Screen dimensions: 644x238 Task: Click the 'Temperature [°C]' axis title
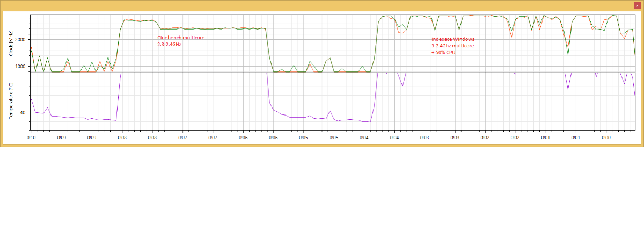click(11, 100)
